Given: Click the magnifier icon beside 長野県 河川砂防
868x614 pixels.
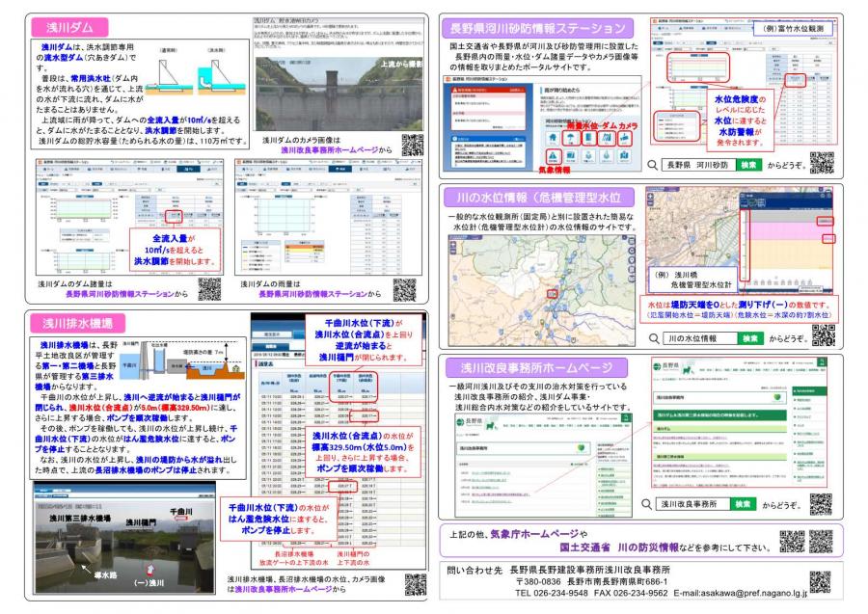Looking at the screenshot, I should (x=653, y=165).
